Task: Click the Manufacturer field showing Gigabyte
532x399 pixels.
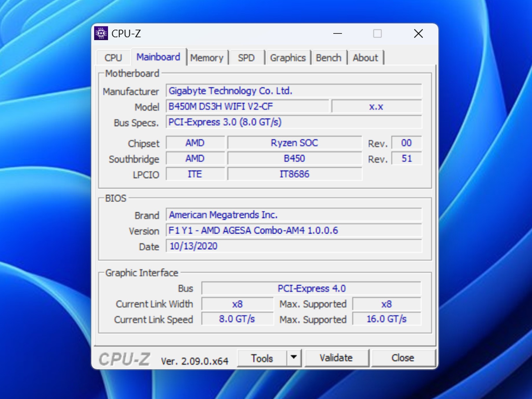Action: pos(294,91)
